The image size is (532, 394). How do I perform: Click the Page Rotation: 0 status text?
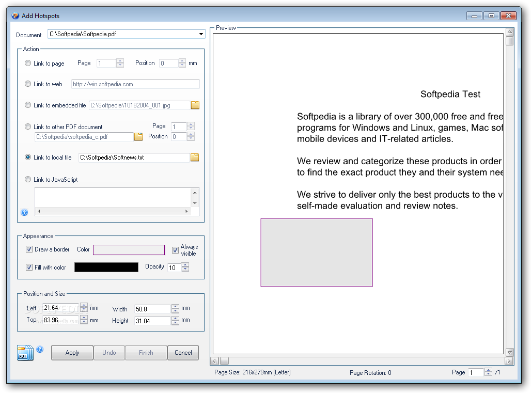[370, 373]
